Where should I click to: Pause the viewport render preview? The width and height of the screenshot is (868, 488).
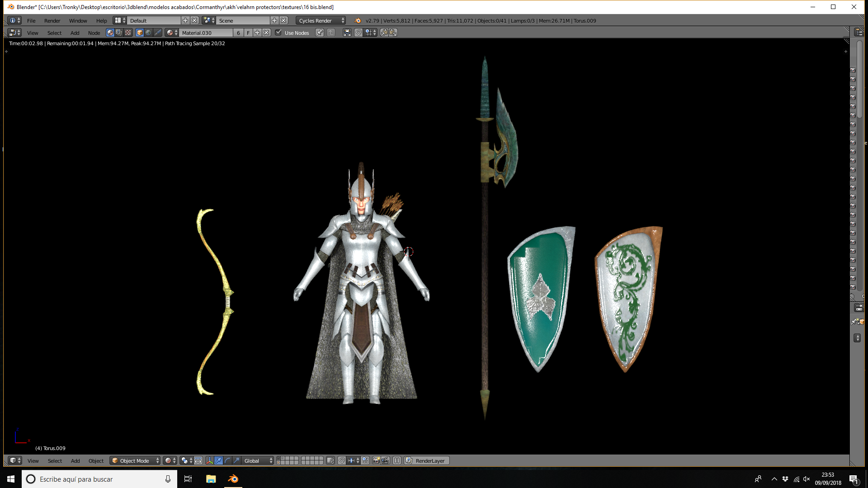(x=397, y=460)
